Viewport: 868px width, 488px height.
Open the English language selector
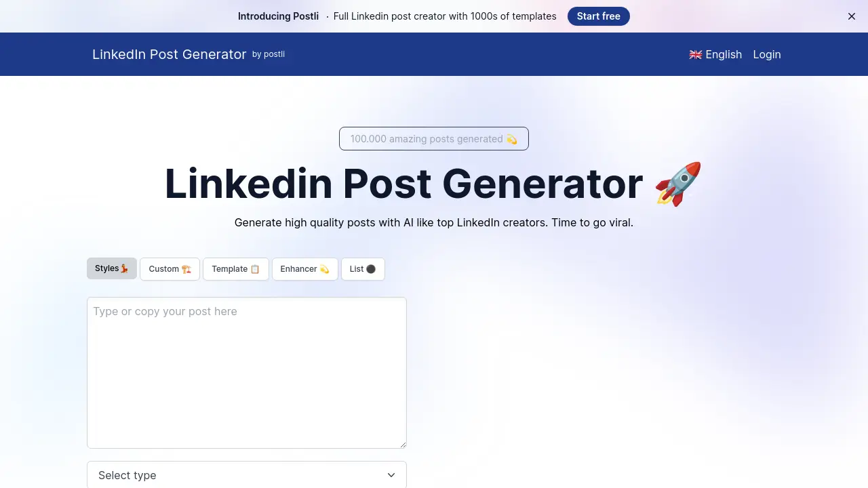click(x=715, y=54)
